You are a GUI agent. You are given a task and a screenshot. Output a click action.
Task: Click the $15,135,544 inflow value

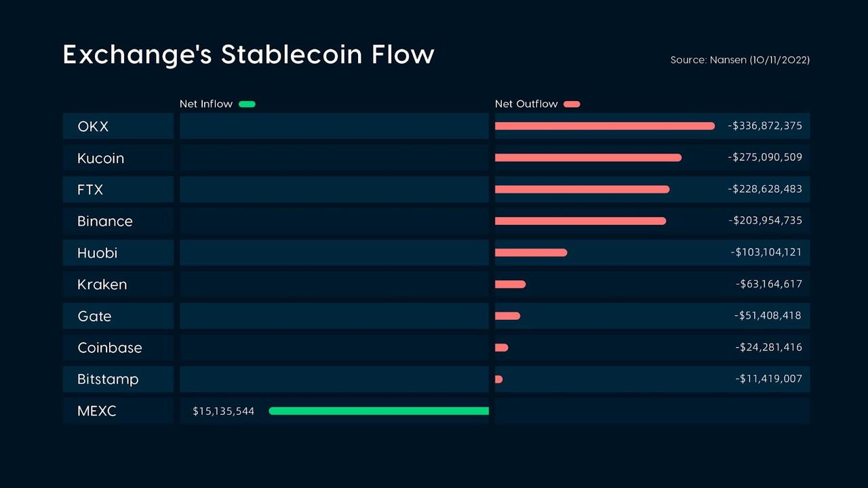pos(223,411)
